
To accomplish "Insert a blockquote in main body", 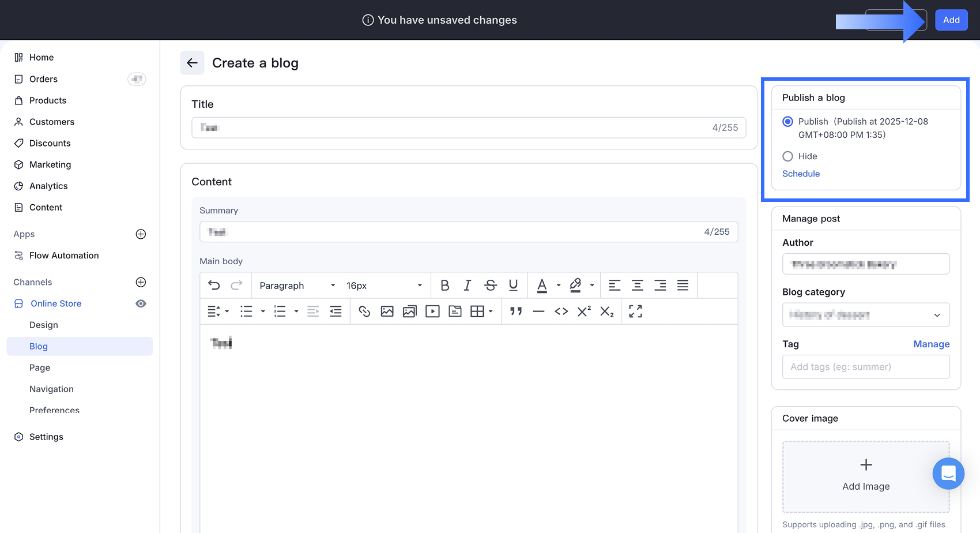I will coord(516,311).
